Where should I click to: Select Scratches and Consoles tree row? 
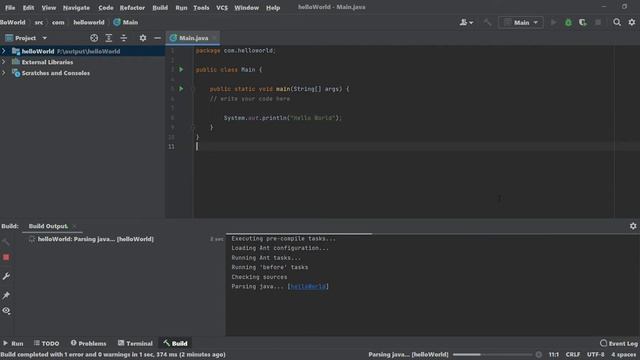point(82,73)
